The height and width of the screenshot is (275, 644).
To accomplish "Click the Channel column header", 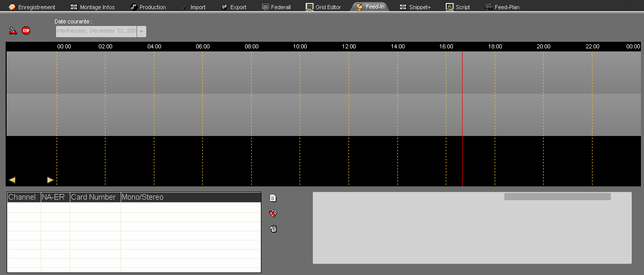I will click(x=23, y=197).
